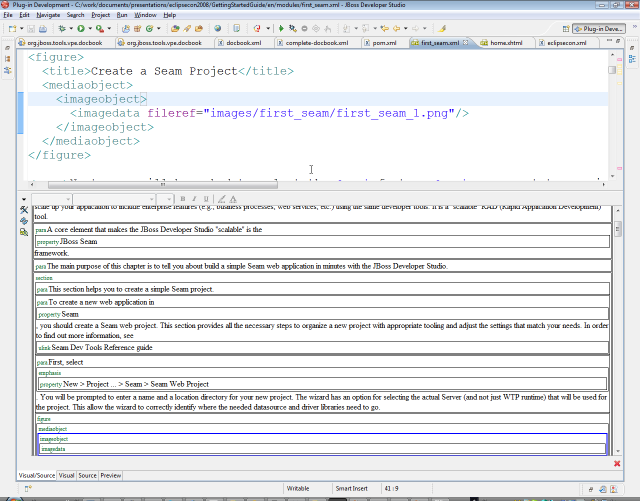Image resolution: width=640 pixels, height=501 pixels.
Task: Open the Run dropdown arrow
Action: pos(90,29)
